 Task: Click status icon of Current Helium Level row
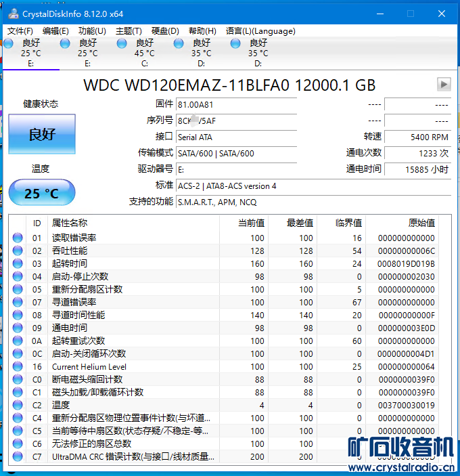click(x=18, y=366)
